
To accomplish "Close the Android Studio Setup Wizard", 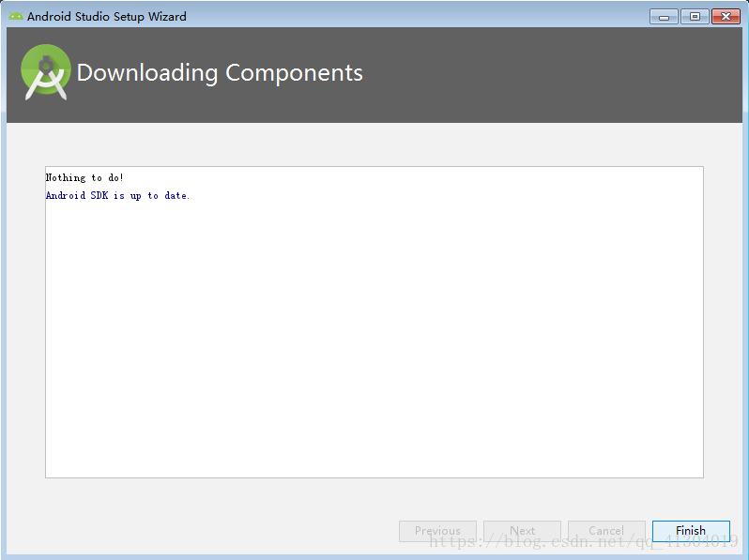I will pyautogui.click(x=726, y=17).
